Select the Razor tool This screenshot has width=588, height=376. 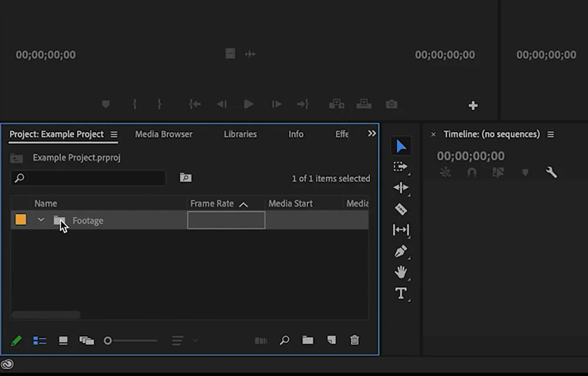click(401, 209)
